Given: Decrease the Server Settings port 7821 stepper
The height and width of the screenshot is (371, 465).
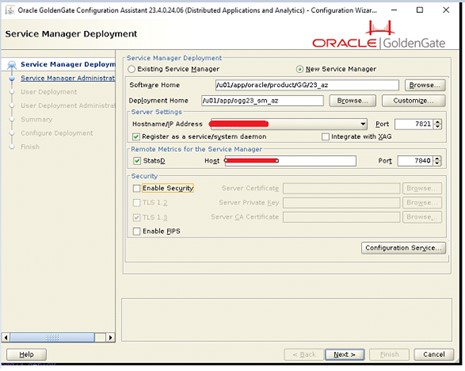Looking at the screenshot, I should (438, 127).
